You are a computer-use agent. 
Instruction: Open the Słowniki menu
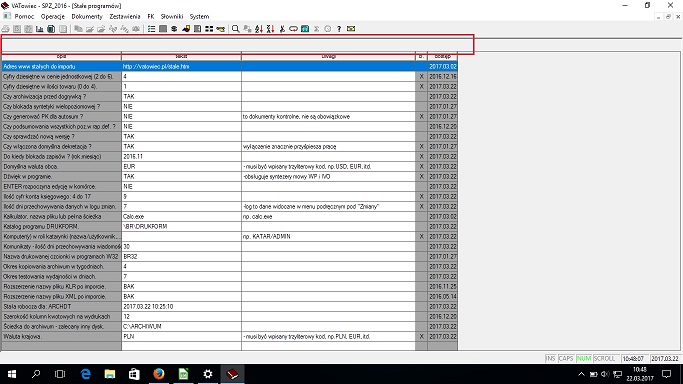click(172, 17)
